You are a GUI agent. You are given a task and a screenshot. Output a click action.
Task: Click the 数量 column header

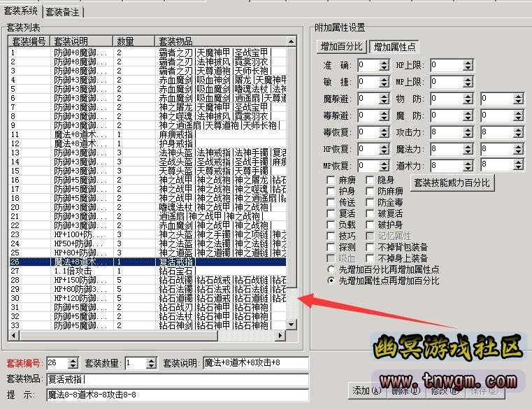[x=134, y=41]
